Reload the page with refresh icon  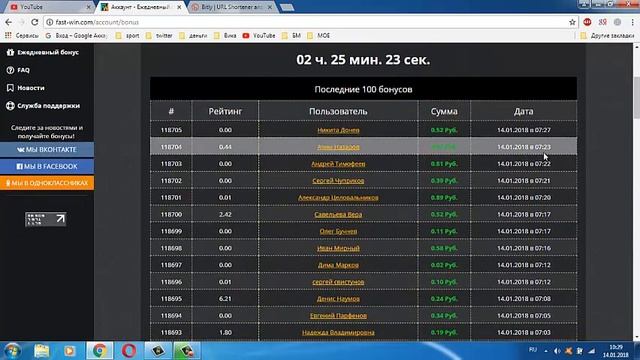tap(34, 22)
